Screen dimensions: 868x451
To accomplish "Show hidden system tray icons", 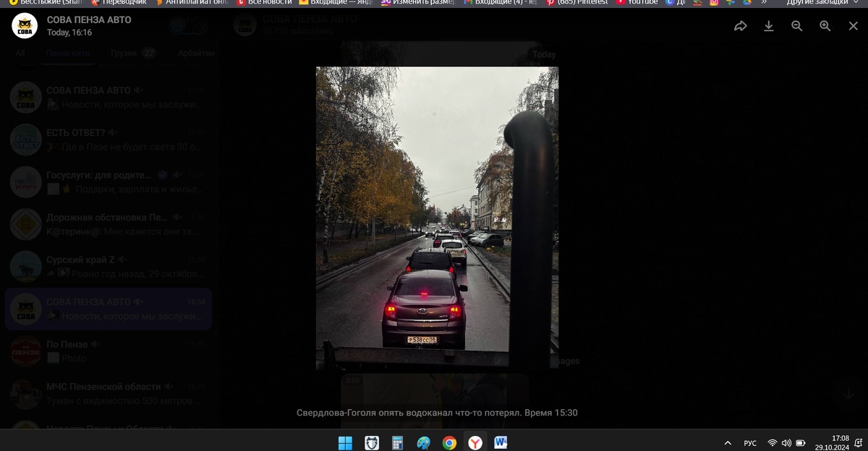I will (728, 443).
